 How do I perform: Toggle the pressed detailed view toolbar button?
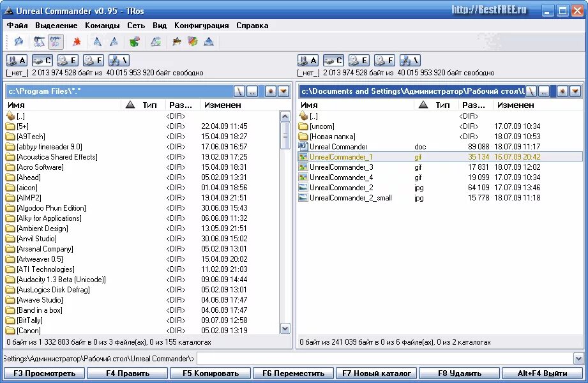pyautogui.click(x=56, y=41)
